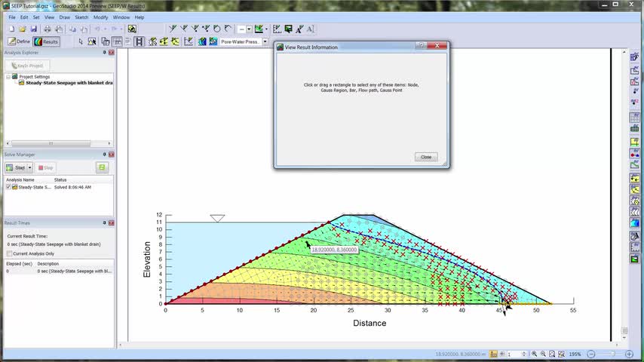644x362 pixels.
Task: Open a file with the folder icon
Action: tap(23, 29)
